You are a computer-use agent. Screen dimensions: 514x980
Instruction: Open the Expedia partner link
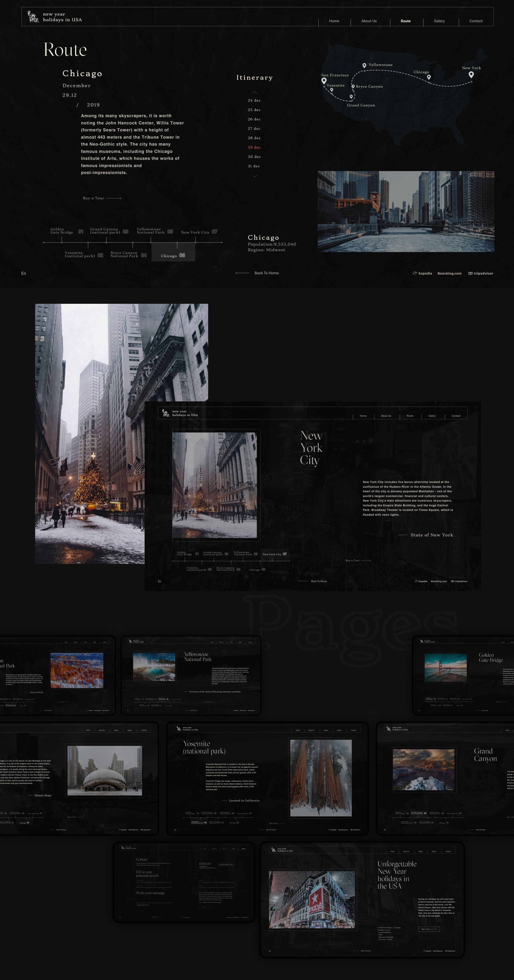point(422,273)
